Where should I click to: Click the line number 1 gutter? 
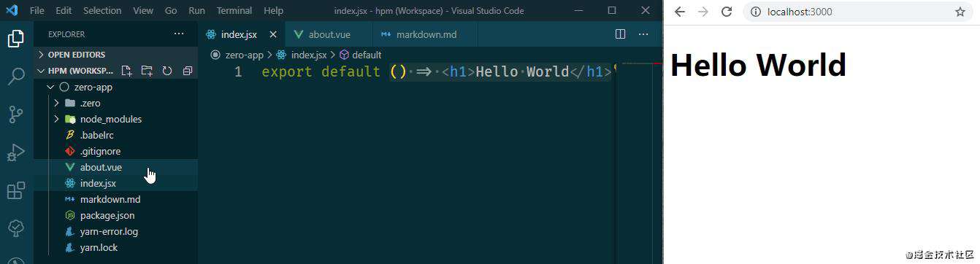coord(238,71)
